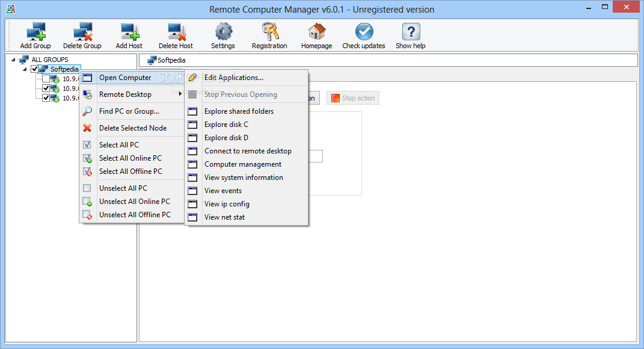Image resolution: width=644 pixels, height=349 pixels.
Task: Click the magnifier icon beside Find PC or Group
Action: (87, 111)
